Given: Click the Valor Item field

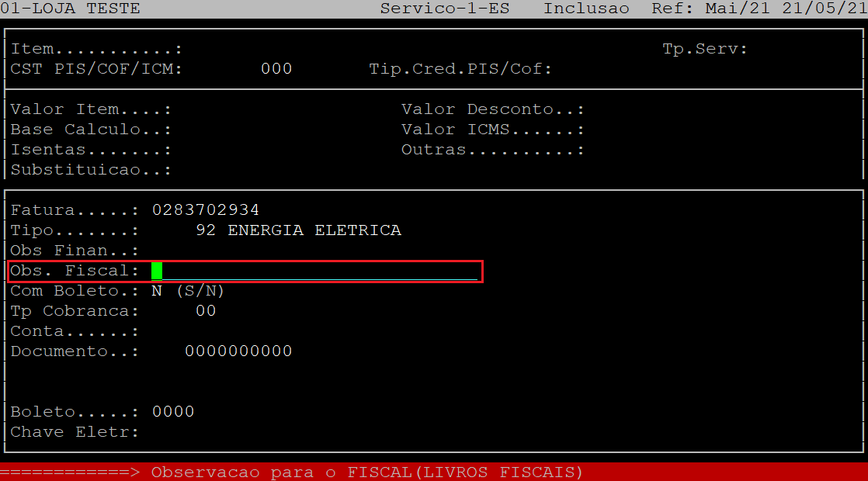Looking at the screenshot, I should [x=233, y=109].
